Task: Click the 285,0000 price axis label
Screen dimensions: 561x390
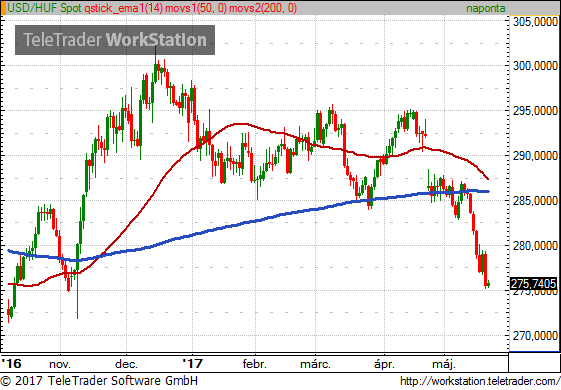Action: click(x=535, y=201)
